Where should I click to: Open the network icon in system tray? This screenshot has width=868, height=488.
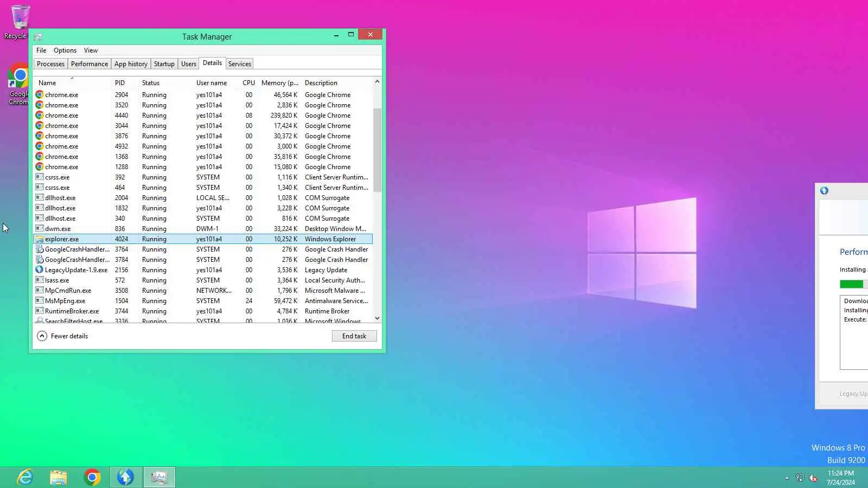coord(800,478)
